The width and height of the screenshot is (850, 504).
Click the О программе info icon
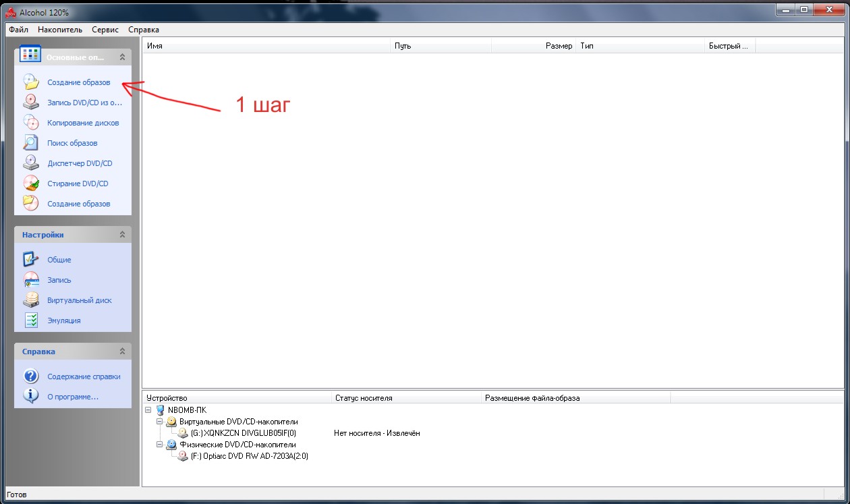[31, 397]
